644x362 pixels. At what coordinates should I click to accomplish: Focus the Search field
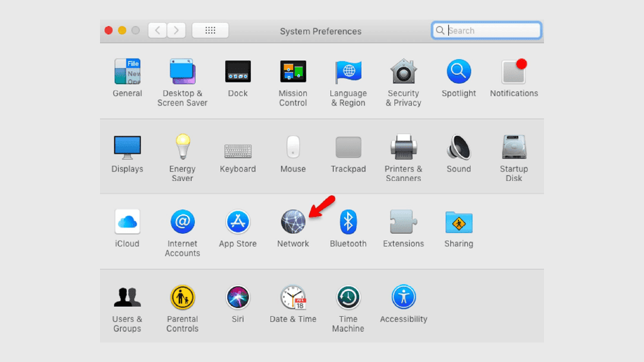(x=486, y=30)
